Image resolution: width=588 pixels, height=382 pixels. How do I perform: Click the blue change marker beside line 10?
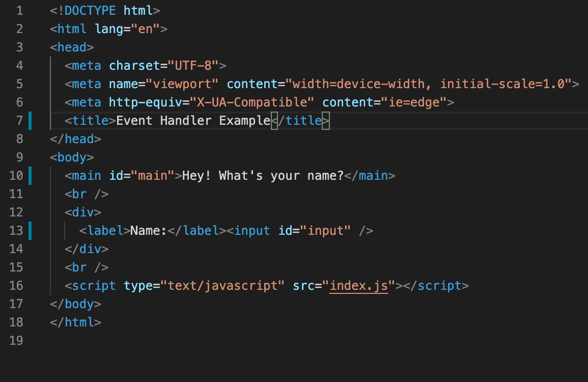(x=31, y=175)
